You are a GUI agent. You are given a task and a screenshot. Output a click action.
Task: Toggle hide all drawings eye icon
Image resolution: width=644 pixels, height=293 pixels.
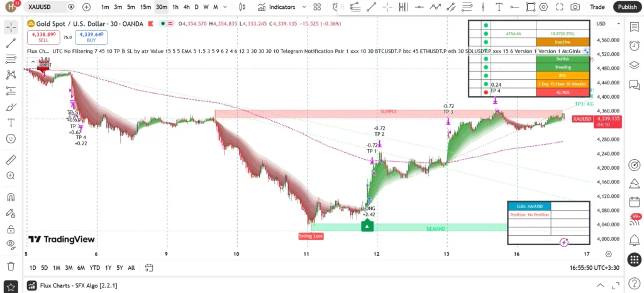coord(11,244)
